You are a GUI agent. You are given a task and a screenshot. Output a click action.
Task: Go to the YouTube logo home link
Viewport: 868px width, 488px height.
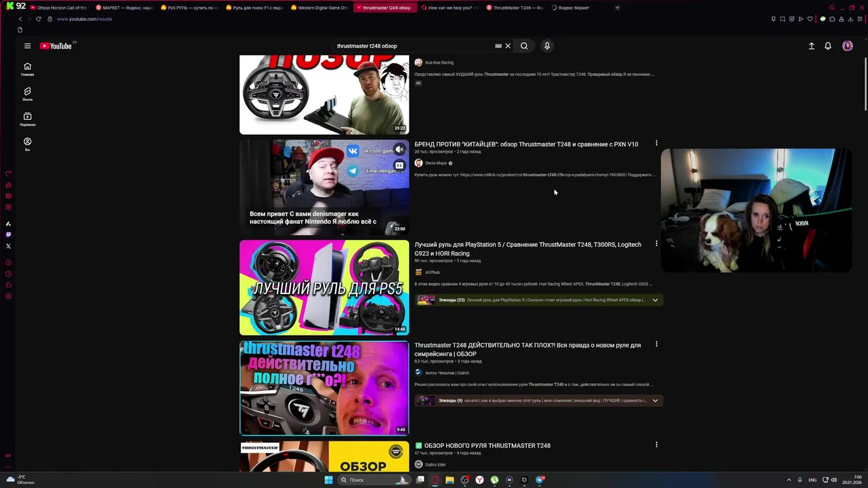tap(56, 46)
